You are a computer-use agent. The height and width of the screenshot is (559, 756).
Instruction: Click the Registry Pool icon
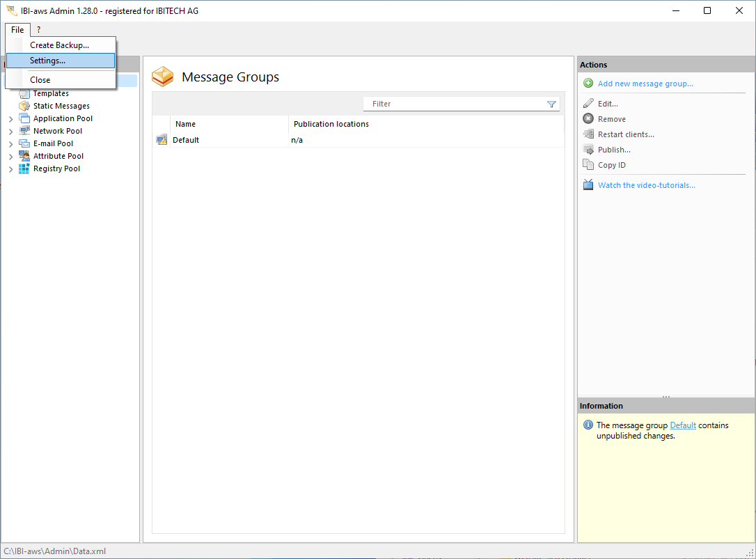coord(24,168)
